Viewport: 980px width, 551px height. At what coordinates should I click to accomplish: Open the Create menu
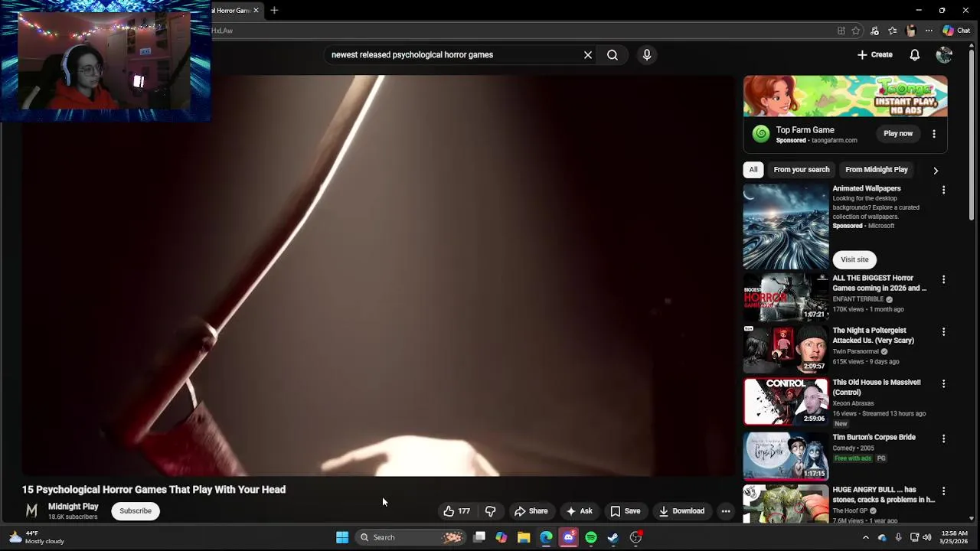(874, 55)
